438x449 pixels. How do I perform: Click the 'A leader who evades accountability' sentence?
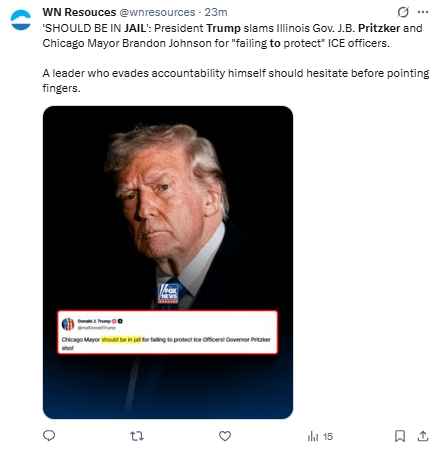236,80
